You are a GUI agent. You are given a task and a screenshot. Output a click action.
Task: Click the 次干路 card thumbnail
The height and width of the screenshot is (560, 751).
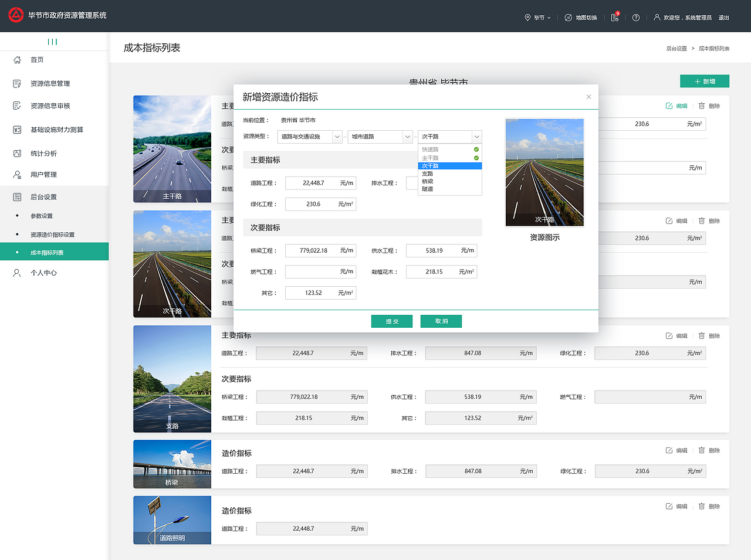172,264
